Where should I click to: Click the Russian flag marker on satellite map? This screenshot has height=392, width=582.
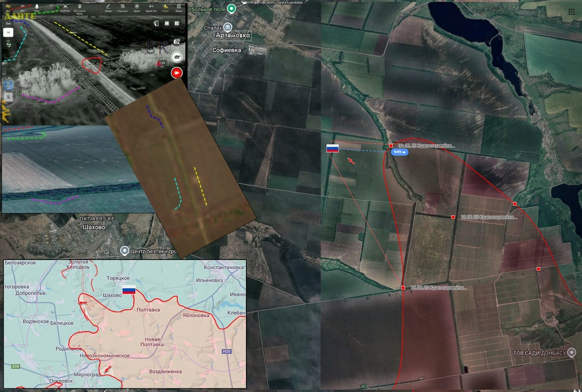tap(332, 148)
